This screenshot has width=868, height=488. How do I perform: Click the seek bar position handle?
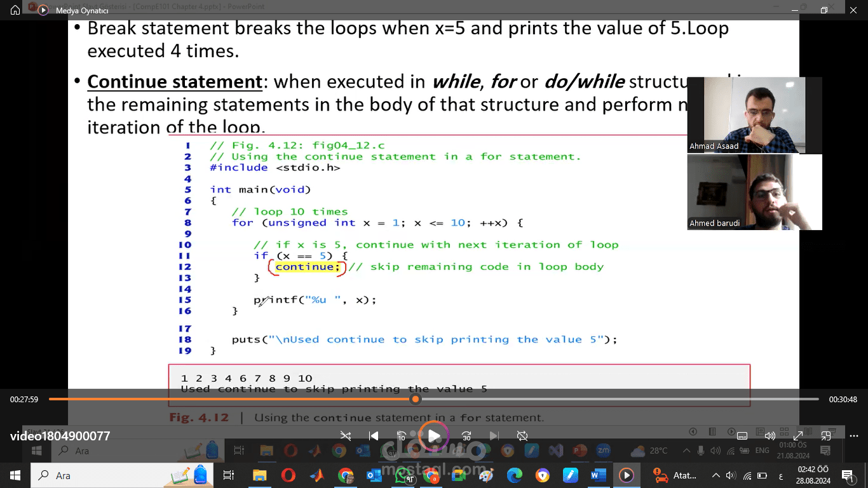click(416, 399)
